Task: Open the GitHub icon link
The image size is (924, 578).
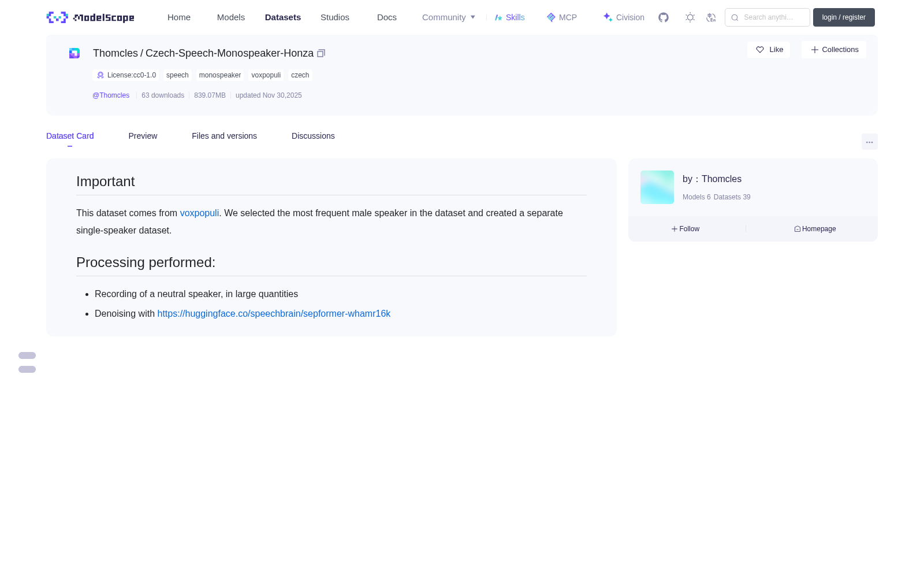Action: coord(664,17)
